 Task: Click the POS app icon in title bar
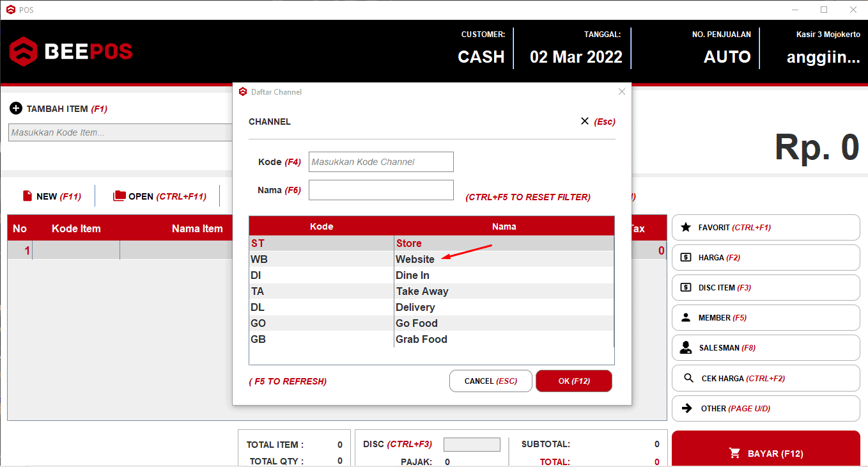[11, 10]
